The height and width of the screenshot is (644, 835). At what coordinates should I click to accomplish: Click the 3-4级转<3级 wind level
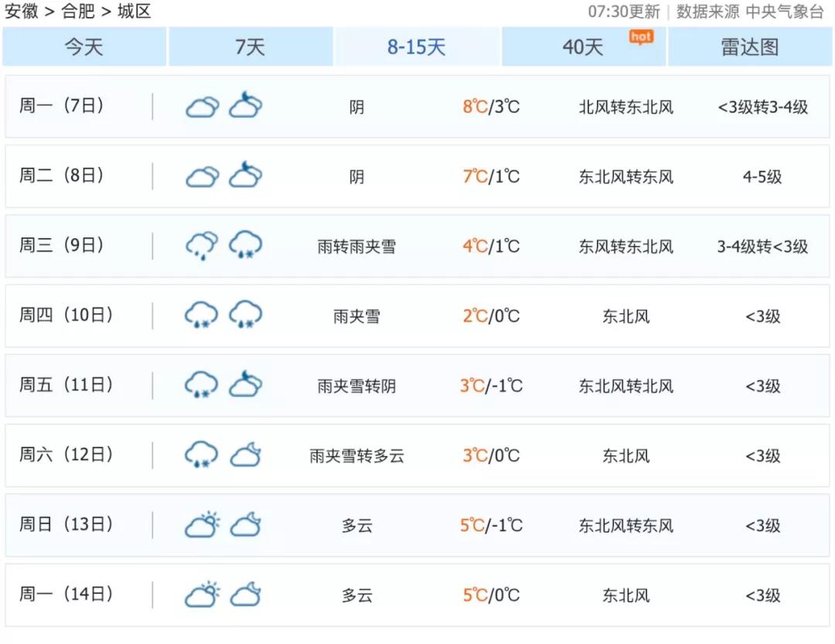pos(762,247)
